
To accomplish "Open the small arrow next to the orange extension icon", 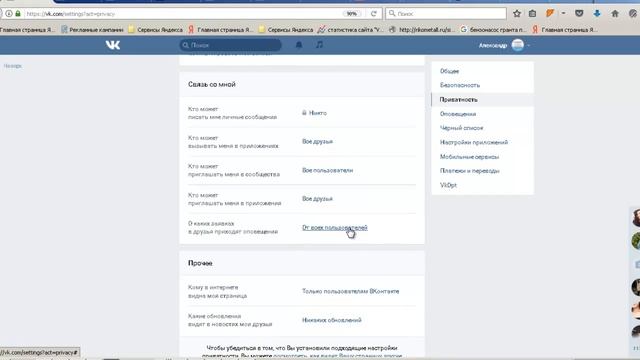I will pos(563,13).
